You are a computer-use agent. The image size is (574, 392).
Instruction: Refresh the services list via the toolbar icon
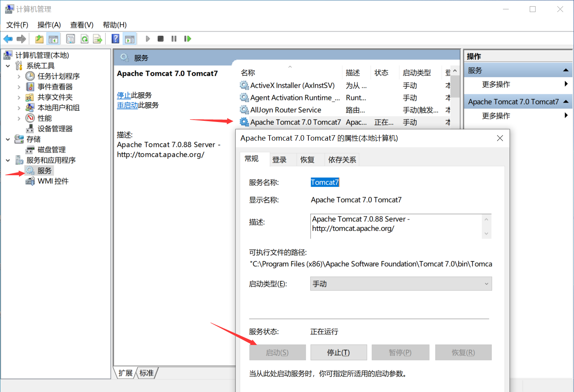(84, 39)
